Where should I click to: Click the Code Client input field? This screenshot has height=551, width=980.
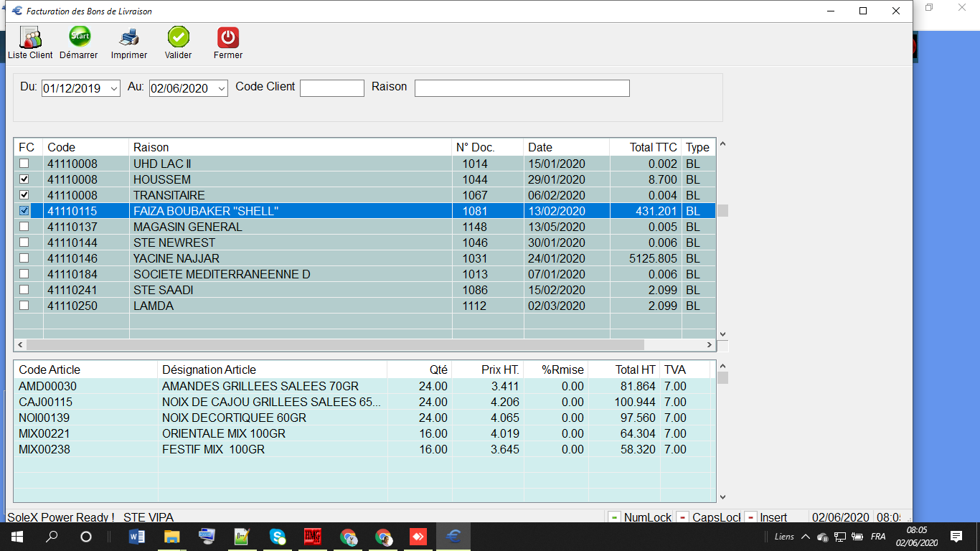tap(332, 88)
